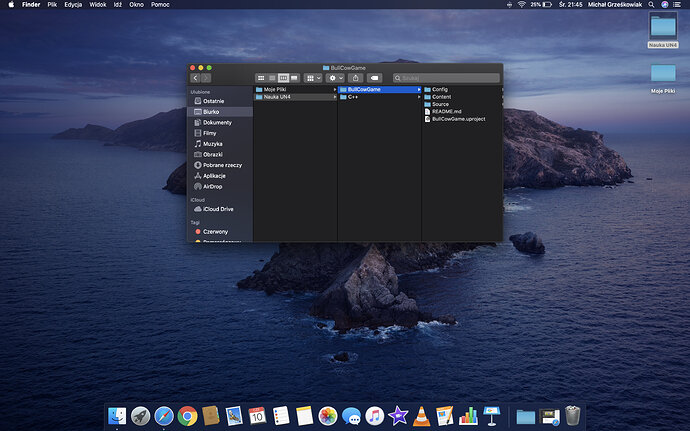Open the Plik menu
The width and height of the screenshot is (690, 431).
pyautogui.click(x=52, y=5)
